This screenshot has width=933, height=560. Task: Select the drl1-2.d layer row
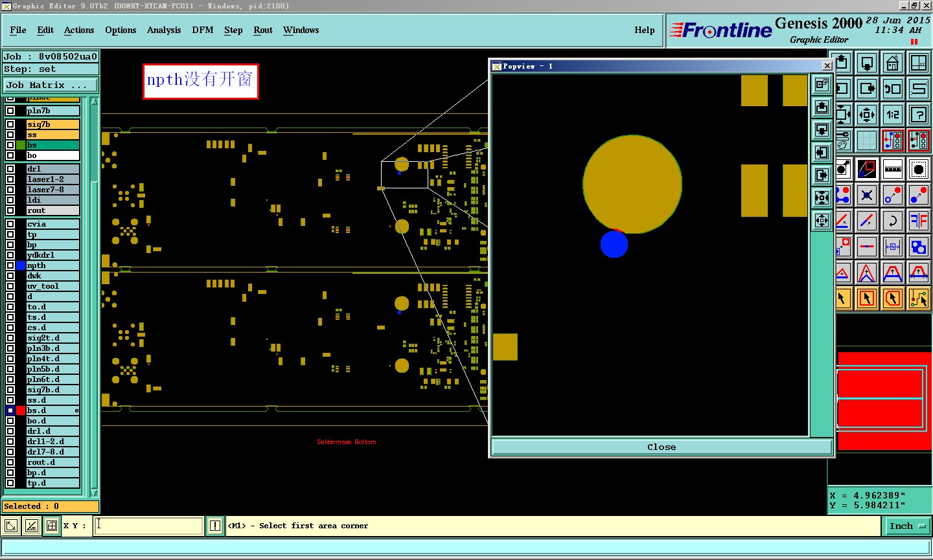click(x=53, y=442)
